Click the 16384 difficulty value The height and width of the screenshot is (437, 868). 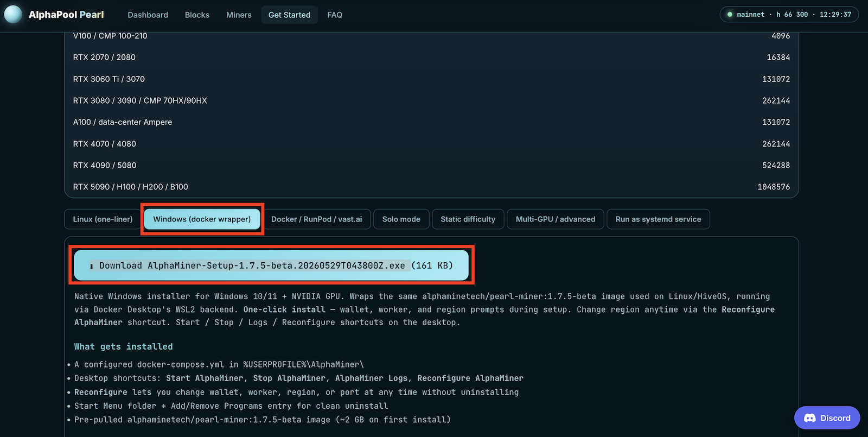pyautogui.click(x=778, y=58)
